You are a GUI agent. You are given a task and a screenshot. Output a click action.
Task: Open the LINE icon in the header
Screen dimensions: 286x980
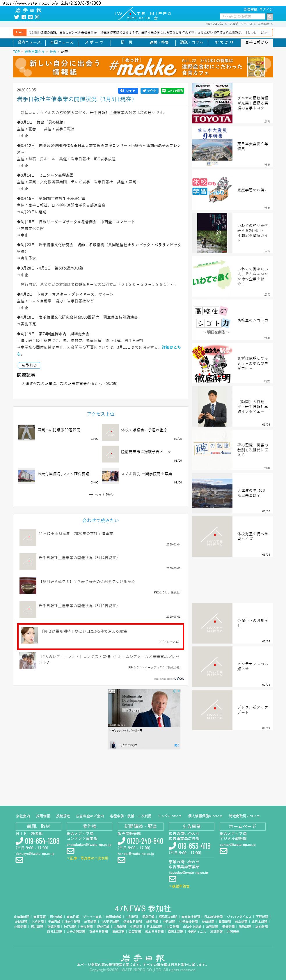point(31,17)
